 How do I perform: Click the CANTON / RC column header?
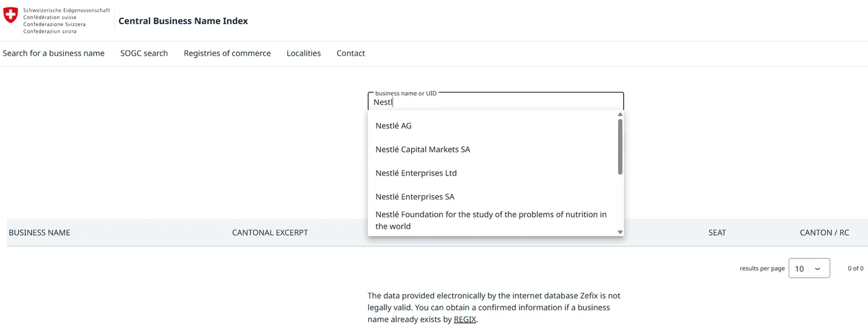[x=824, y=233]
